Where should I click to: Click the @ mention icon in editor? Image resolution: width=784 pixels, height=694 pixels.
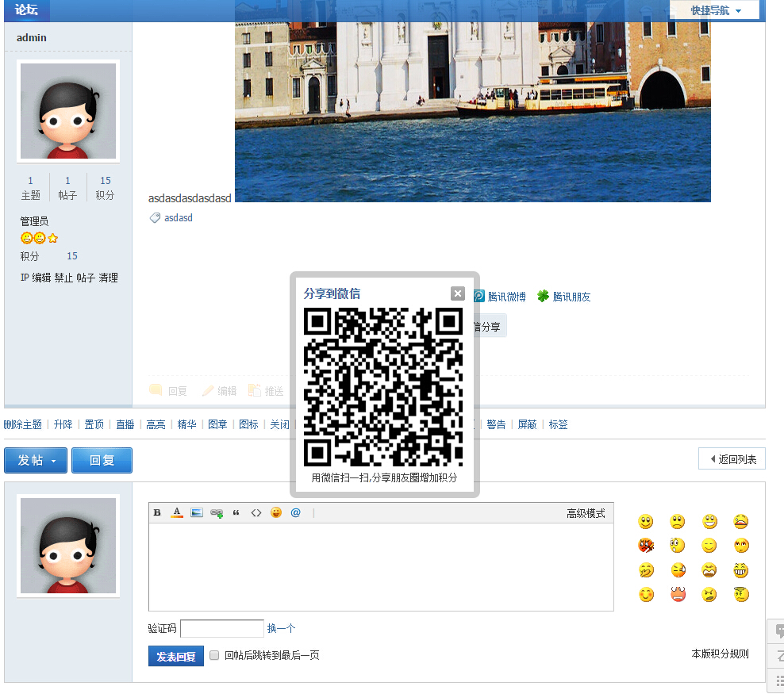coord(296,513)
